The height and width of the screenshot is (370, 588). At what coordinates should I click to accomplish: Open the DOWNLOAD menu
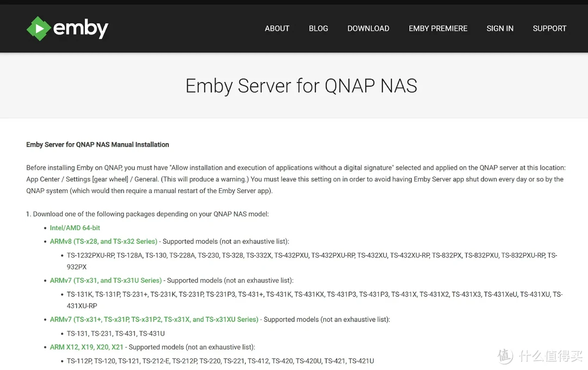pyautogui.click(x=368, y=28)
